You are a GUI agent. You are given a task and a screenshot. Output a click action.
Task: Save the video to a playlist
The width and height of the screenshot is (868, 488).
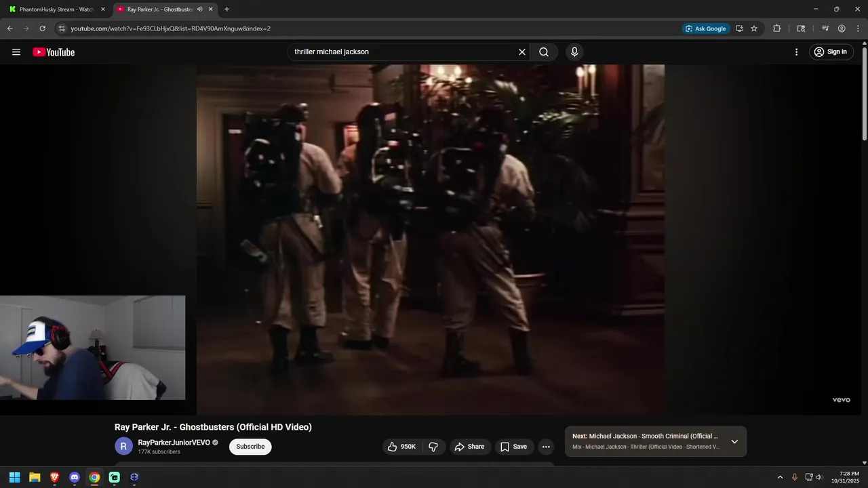click(x=513, y=447)
